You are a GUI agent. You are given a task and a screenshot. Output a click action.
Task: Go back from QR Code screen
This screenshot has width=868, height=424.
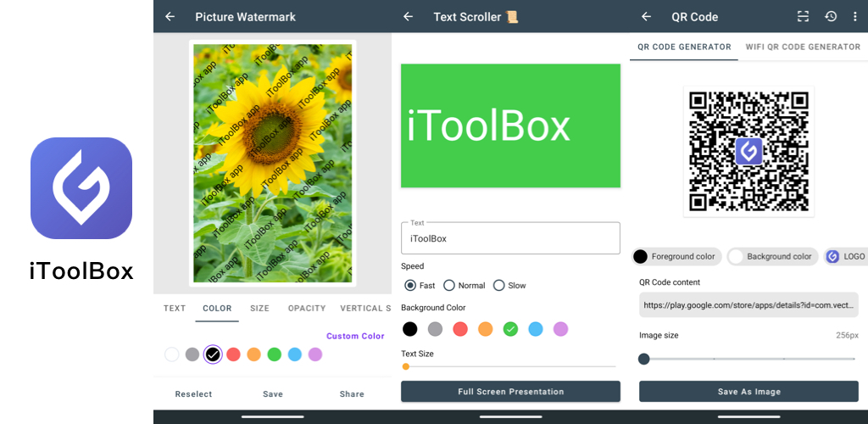pyautogui.click(x=646, y=17)
